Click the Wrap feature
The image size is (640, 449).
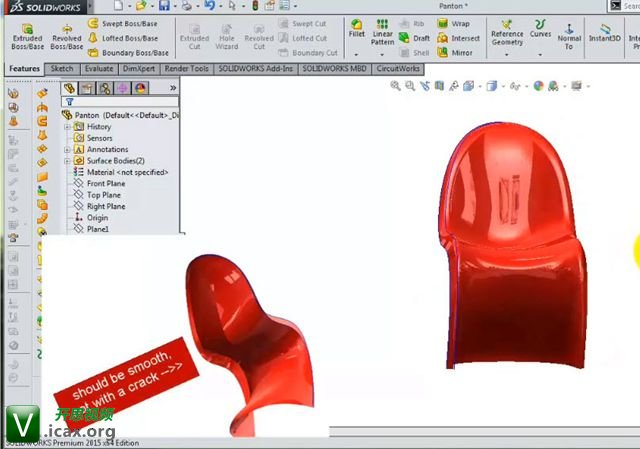[x=453, y=24]
